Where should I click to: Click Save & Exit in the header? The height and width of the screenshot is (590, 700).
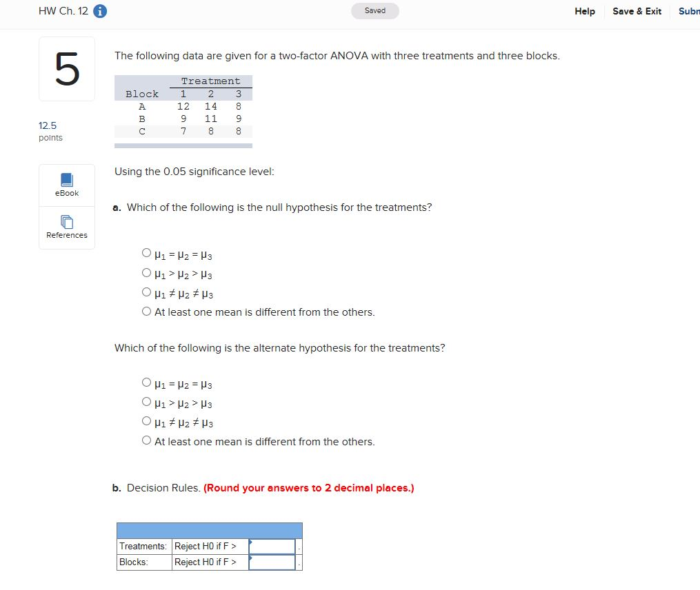click(x=636, y=11)
